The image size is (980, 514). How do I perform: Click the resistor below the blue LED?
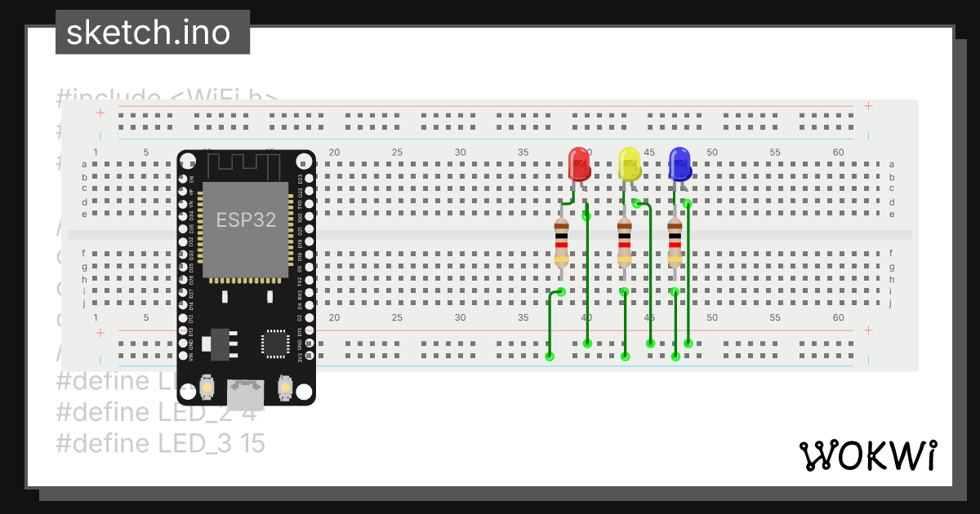pos(675,243)
